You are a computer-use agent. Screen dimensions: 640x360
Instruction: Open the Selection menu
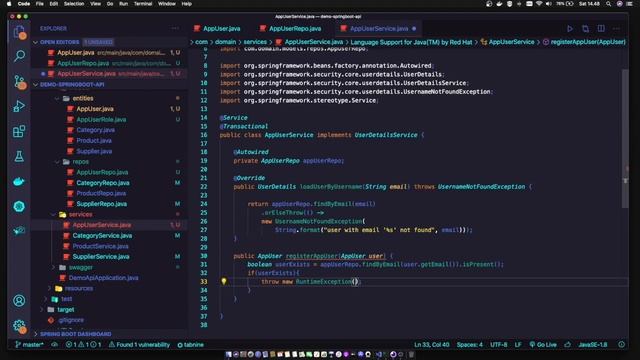74,4
